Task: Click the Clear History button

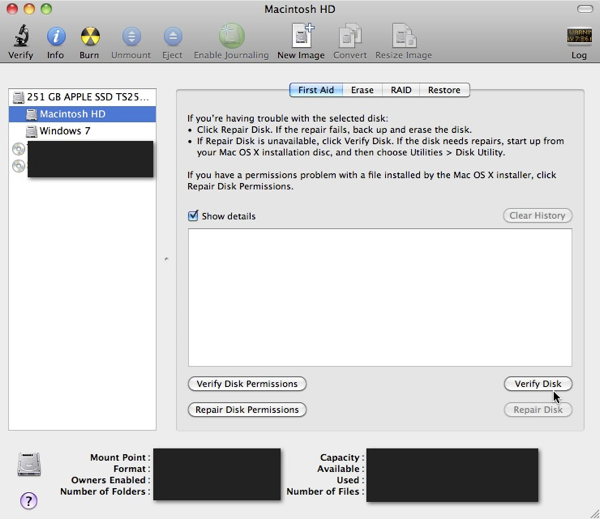Action: (x=538, y=215)
